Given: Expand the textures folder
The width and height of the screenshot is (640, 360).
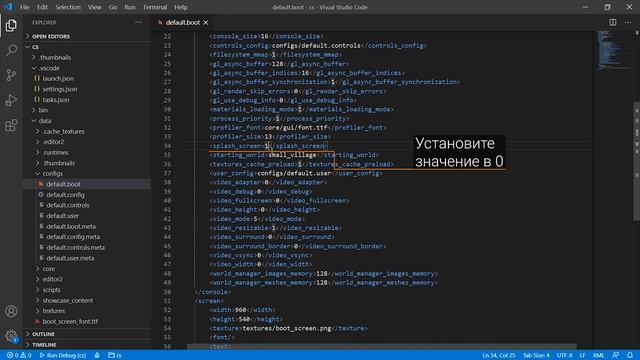Looking at the screenshot, I should pos(87,311).
